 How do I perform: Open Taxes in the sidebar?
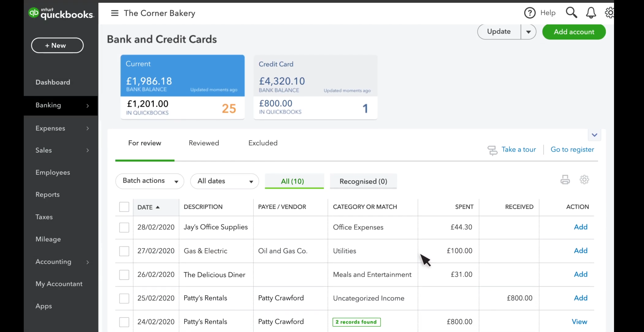click(44, 217)
